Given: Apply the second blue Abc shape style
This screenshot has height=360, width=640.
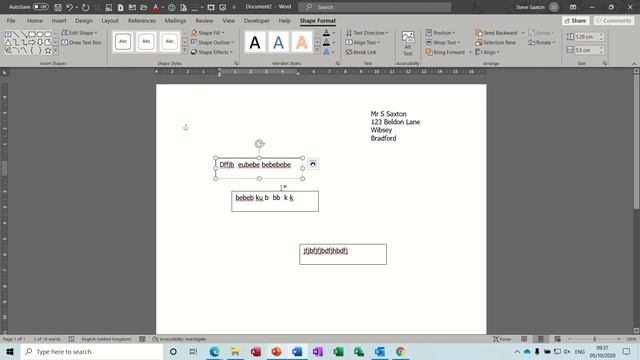Looking at the screenshot, I should 146,42.
